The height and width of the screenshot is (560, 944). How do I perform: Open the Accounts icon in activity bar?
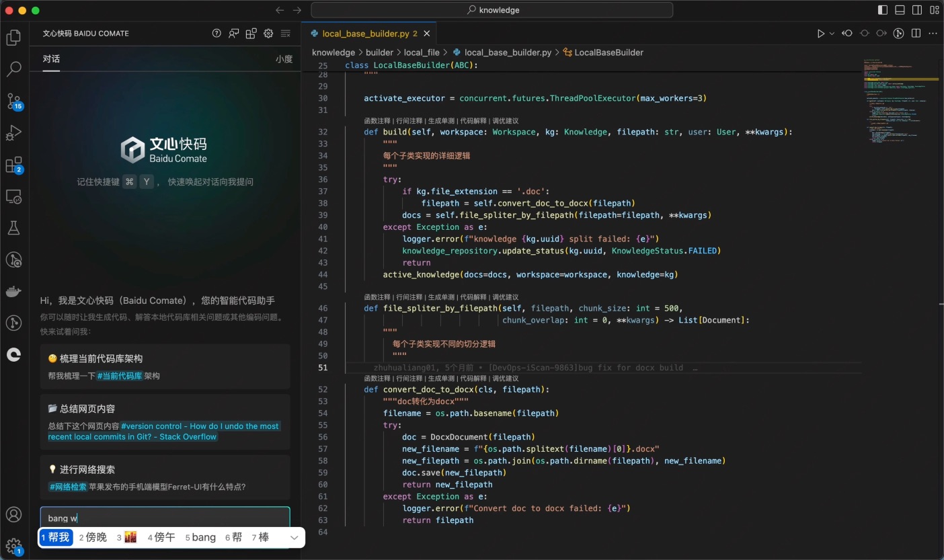(x=13, y=515)
